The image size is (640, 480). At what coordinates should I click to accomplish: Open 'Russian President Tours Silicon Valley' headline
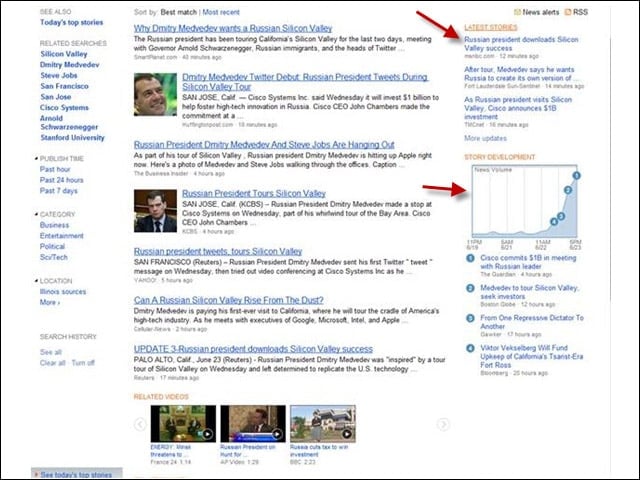254,193
